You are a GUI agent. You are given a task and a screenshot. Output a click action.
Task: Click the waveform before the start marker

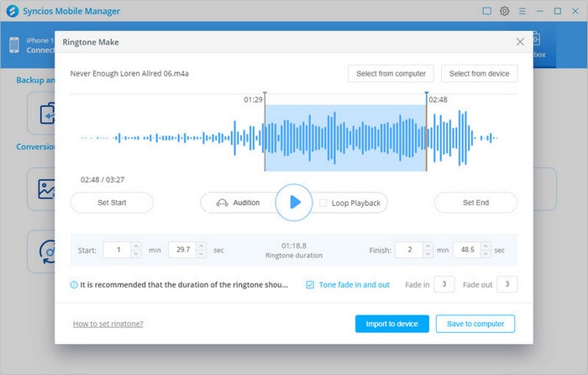tap(172, 138)
